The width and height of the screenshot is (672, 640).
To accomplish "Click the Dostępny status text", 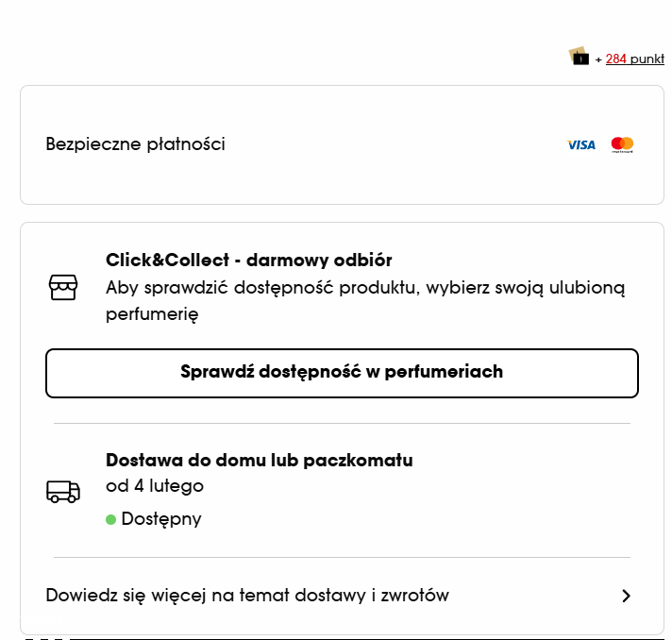I will pyautogui.click(x=161, y=519).
